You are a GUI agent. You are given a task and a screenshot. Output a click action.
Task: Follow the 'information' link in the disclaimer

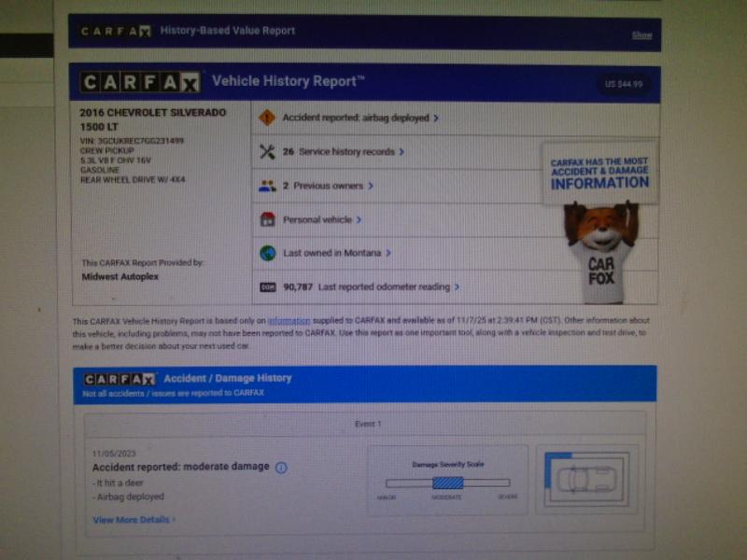[289, 320]
